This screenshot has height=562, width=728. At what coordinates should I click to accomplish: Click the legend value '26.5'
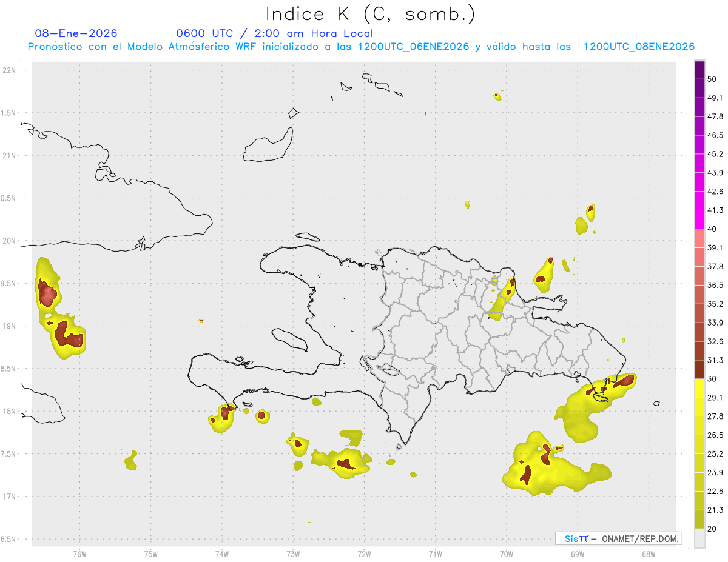(x=715, y=435)
